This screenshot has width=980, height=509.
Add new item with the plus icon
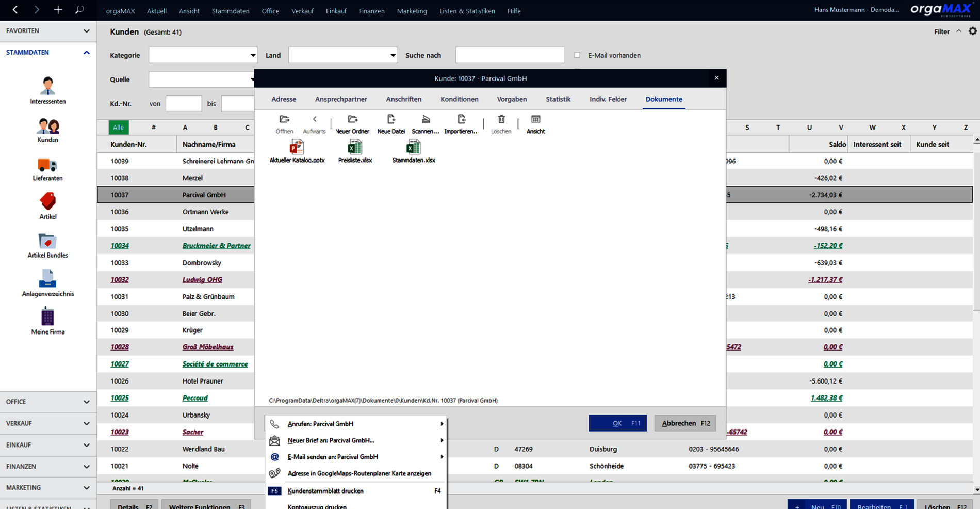[58, 10]
